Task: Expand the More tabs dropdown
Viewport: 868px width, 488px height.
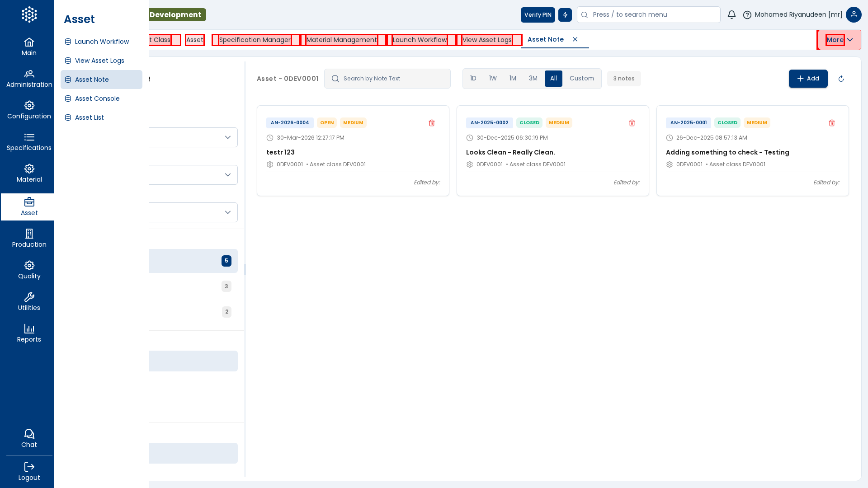Action: coord(839,40)
